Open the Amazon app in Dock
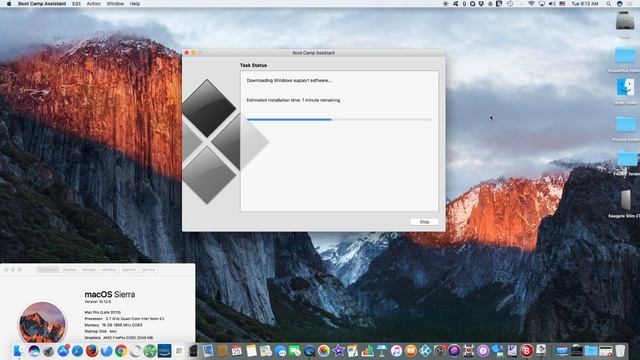 point(164,351)
